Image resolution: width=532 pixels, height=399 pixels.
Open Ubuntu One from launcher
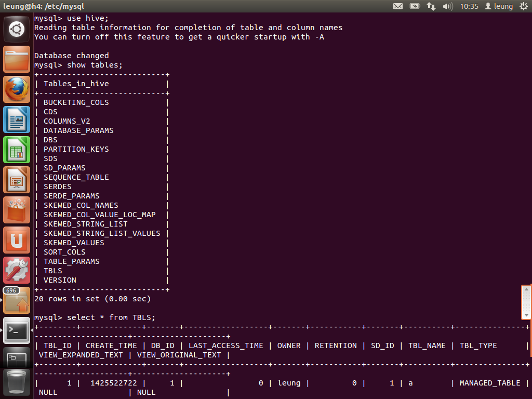[17, 241]
